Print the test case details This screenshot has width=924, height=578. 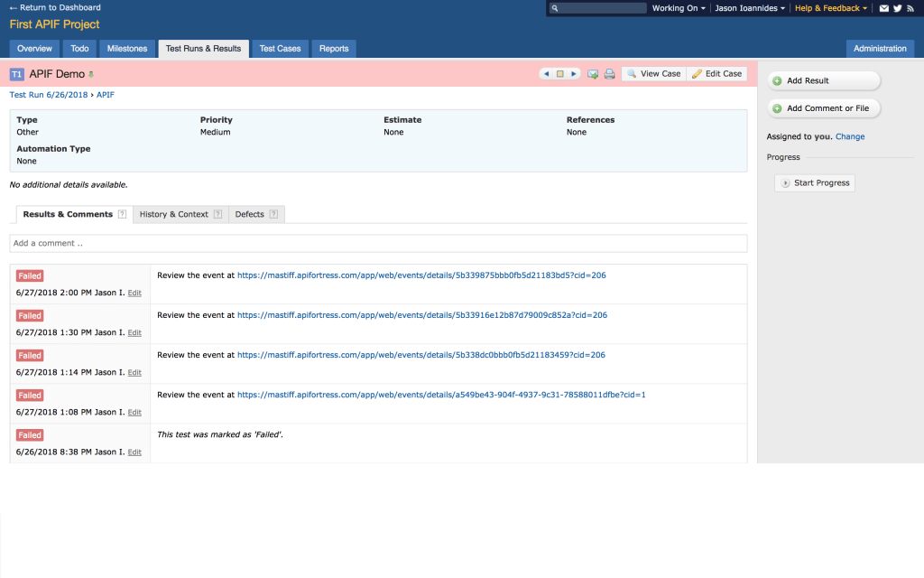pyautogui.click(x=609, y=74)
